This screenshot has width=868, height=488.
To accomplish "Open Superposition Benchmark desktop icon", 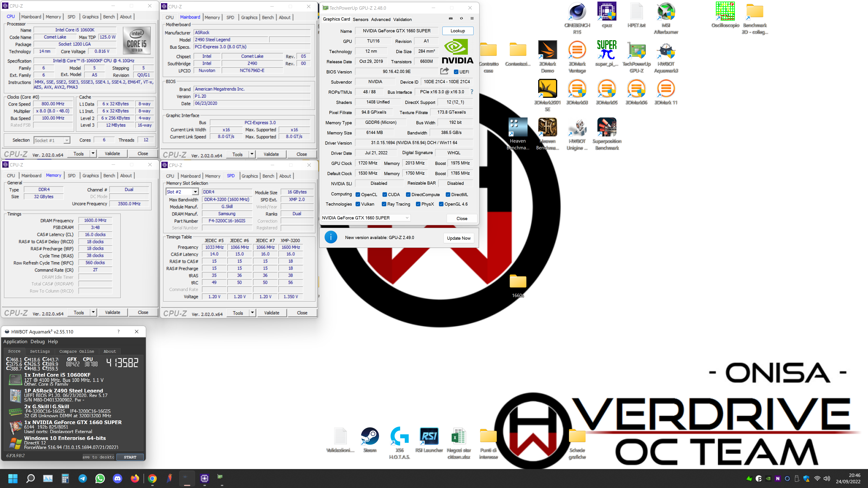I will (606, 134).
